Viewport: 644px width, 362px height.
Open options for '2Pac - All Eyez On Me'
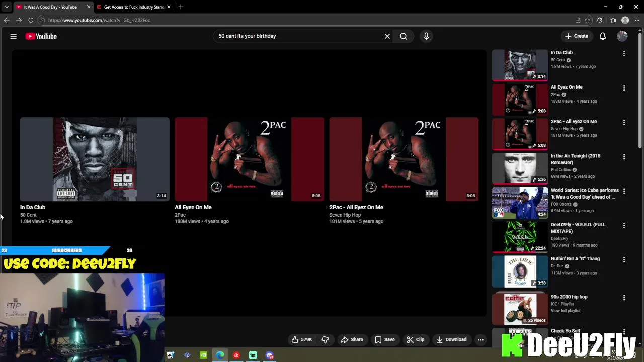(624, 122)
